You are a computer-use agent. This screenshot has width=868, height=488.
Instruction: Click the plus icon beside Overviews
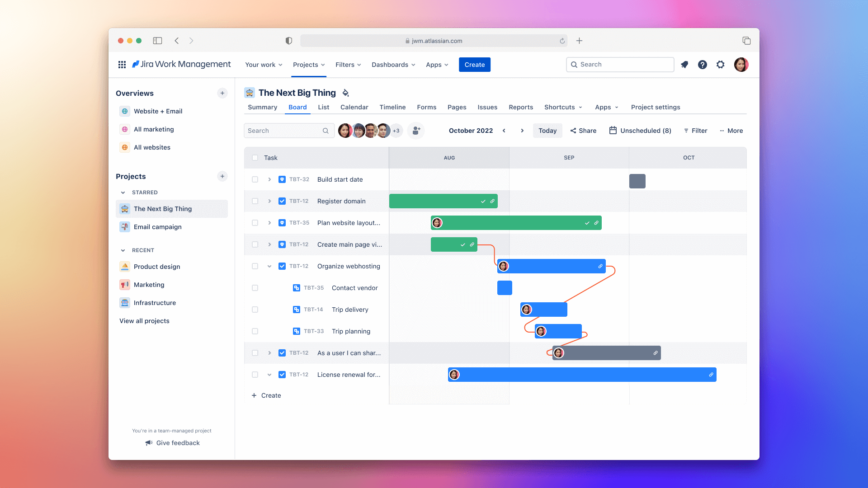click(x=222, y=93)
